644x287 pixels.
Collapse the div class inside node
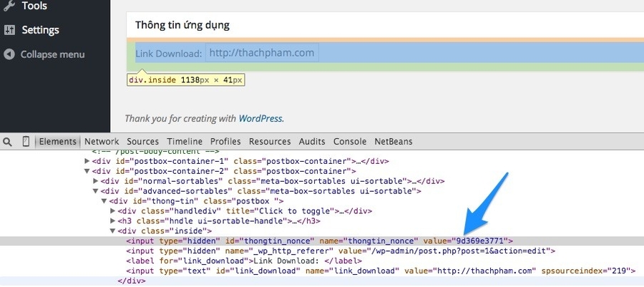(112, 231)
